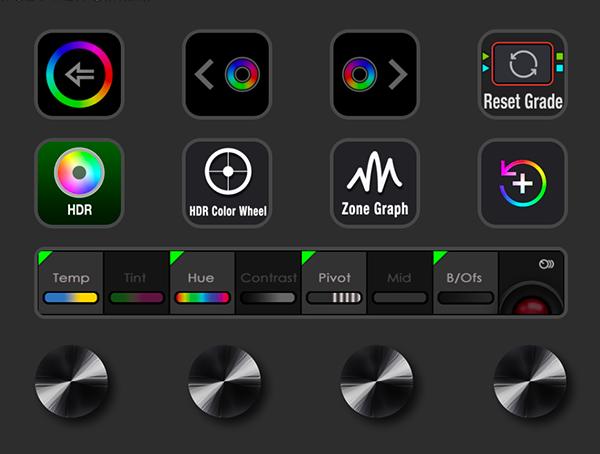Select the Contrast dial segment
The image size is (600, 454).
pos(268,283)
